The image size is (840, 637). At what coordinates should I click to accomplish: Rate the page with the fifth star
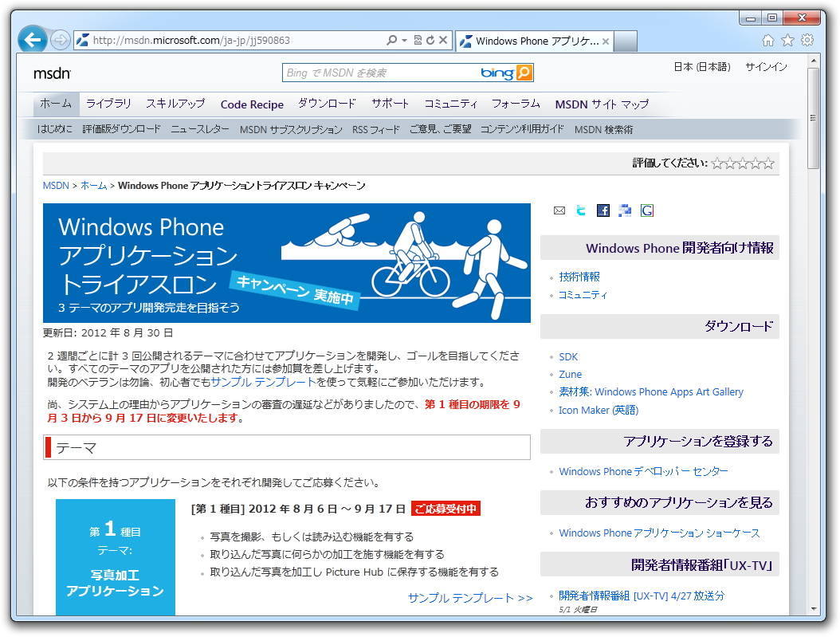click(768, 163)
